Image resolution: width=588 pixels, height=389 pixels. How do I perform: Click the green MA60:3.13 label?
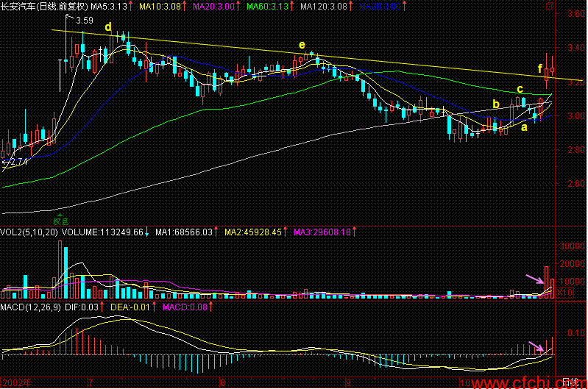pos(268,7)
